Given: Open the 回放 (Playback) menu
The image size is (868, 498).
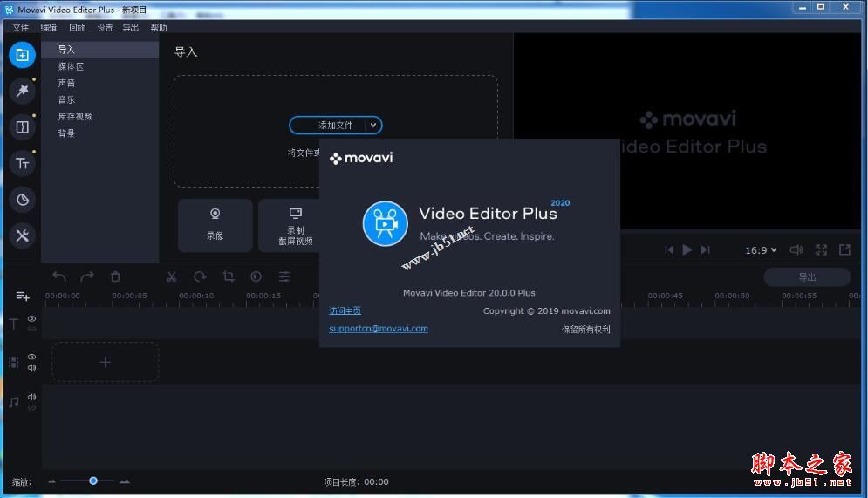Looking at the screenshot, I should (77, 28).
